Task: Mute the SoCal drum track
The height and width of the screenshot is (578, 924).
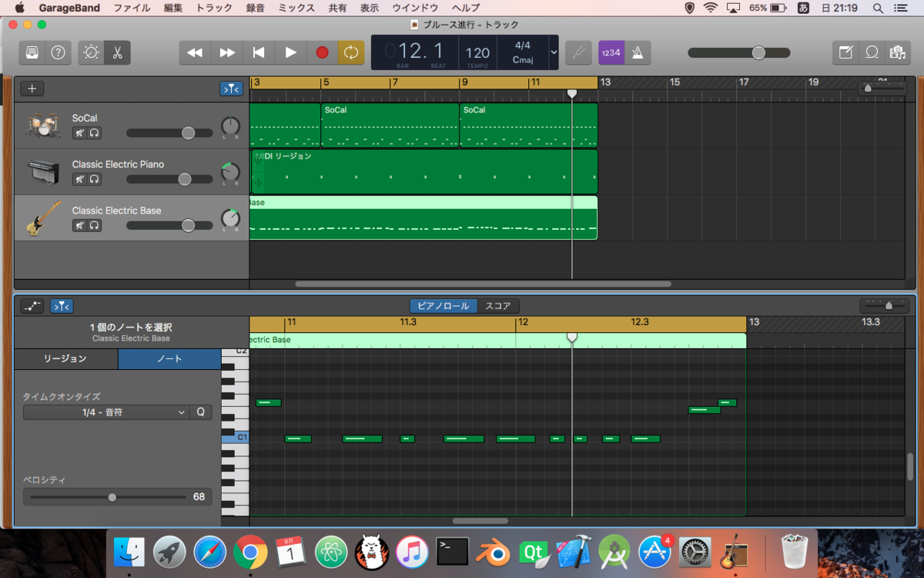Action: (79, 133)
